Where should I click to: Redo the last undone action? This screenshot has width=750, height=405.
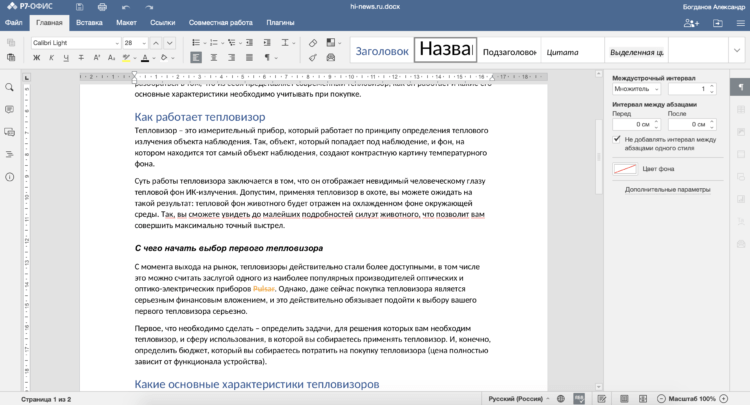(x=149, y=7)
